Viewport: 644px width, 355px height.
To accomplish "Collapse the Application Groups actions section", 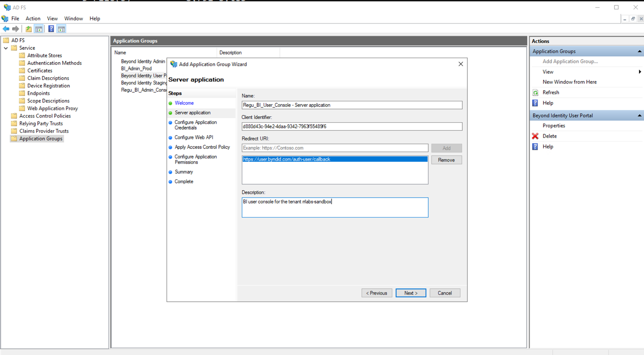I will (x=639, y=51).
